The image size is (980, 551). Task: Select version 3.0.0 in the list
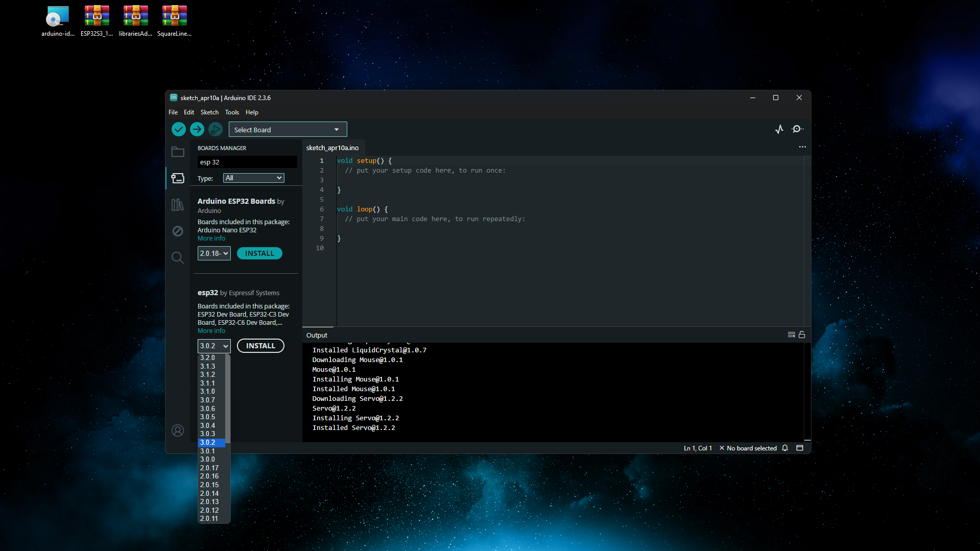pyautogui.click(x=211, y=459)
